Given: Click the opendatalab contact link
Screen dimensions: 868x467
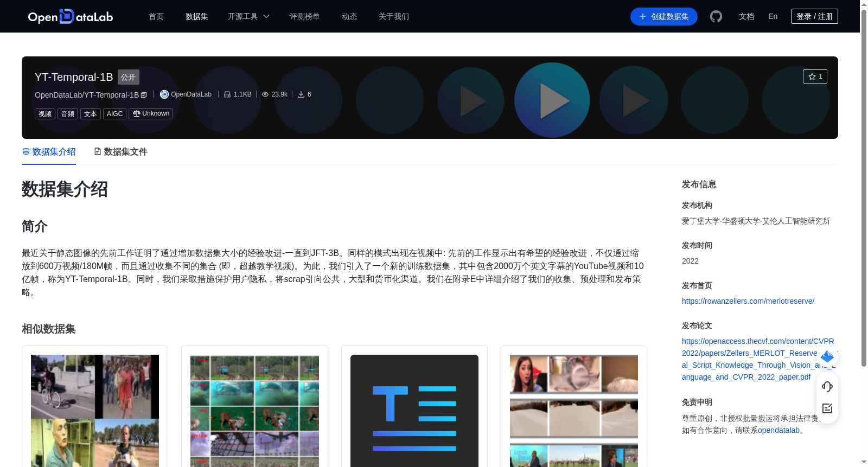Looking at the screenshot, I should pyautogui.click(x=778, y=430).
